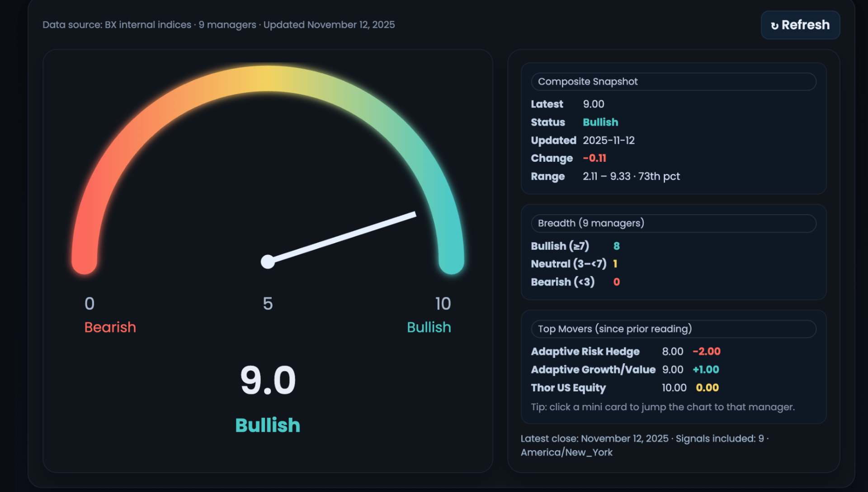Click the red Change value -0.11

tap(594, 158)
